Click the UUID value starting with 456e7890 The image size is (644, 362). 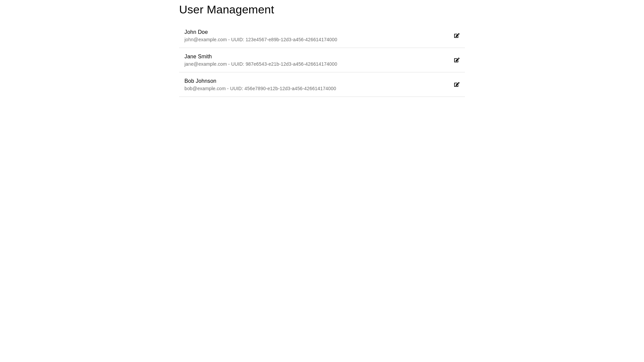[x=290, y=88]
